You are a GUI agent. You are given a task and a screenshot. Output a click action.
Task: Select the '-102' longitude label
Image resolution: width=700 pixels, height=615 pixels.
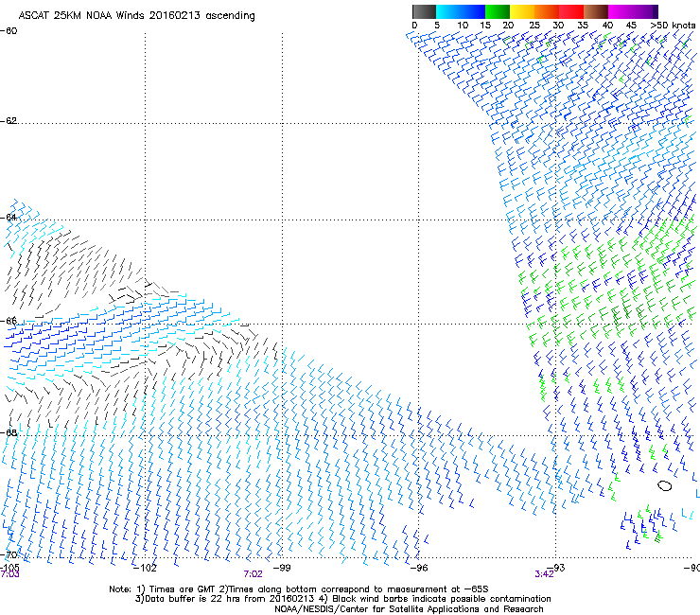click(x=145, y=568)
